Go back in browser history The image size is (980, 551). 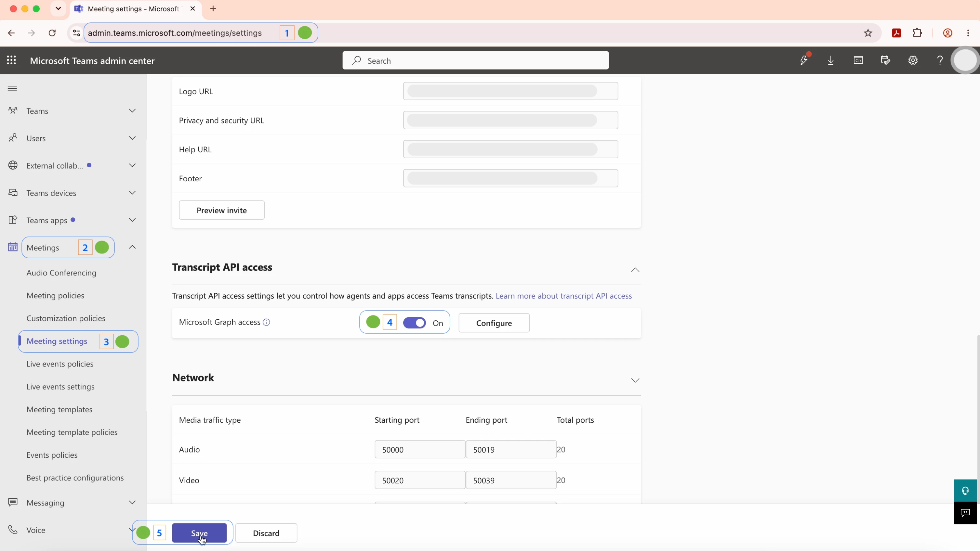click(x=11, y=33)
